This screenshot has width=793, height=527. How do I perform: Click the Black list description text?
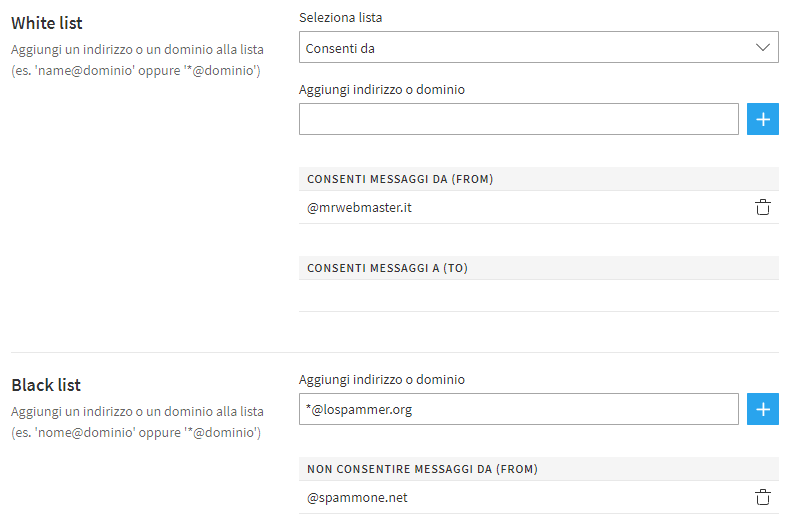[137, 422]
